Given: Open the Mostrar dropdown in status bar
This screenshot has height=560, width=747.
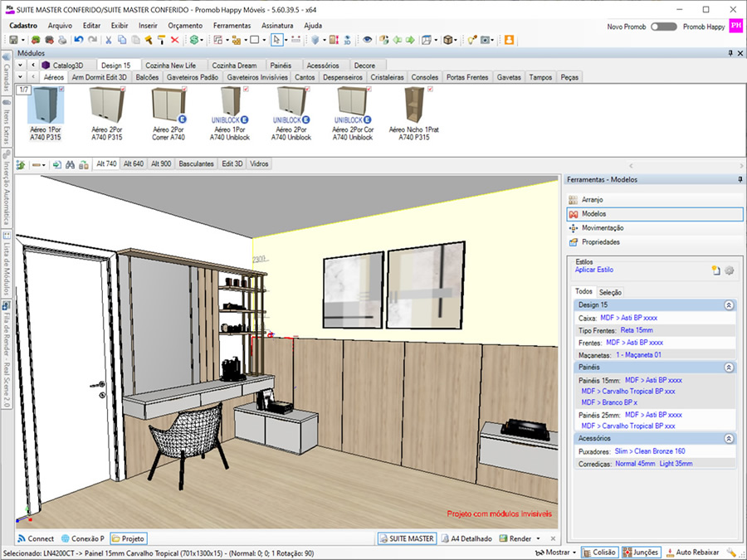Looking at the screenshot, I should pos(559,552).
